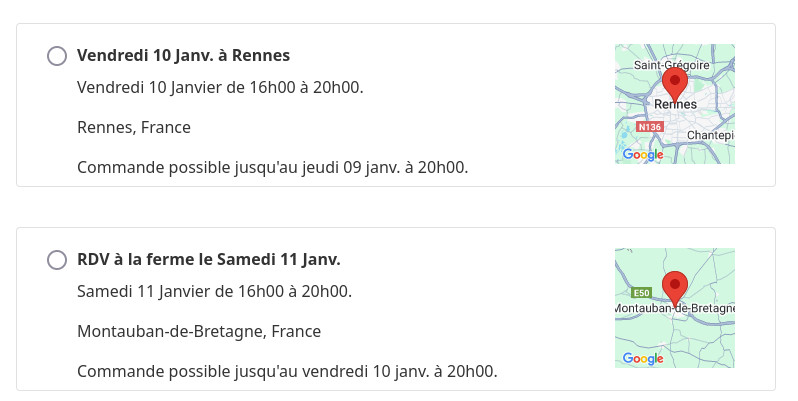This screenshot has width=798, height=401.
Task: Click the Google logo on the Montauban map
Action: pyautogui.click(x=643, y=358)
